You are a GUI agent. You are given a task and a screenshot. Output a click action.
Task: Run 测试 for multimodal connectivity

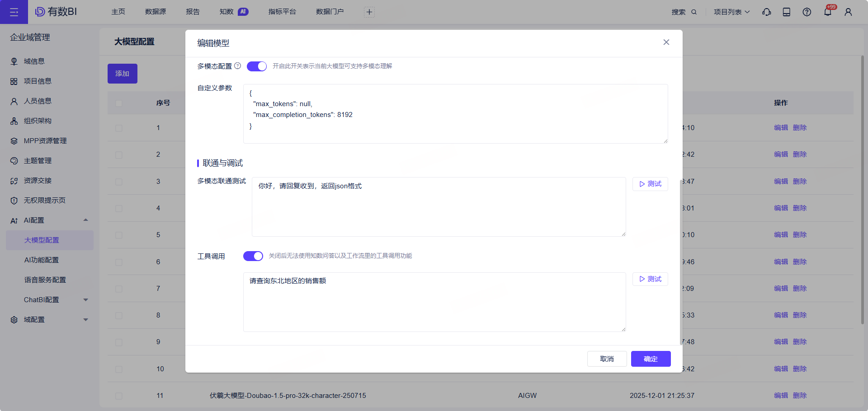click(650, 184)
